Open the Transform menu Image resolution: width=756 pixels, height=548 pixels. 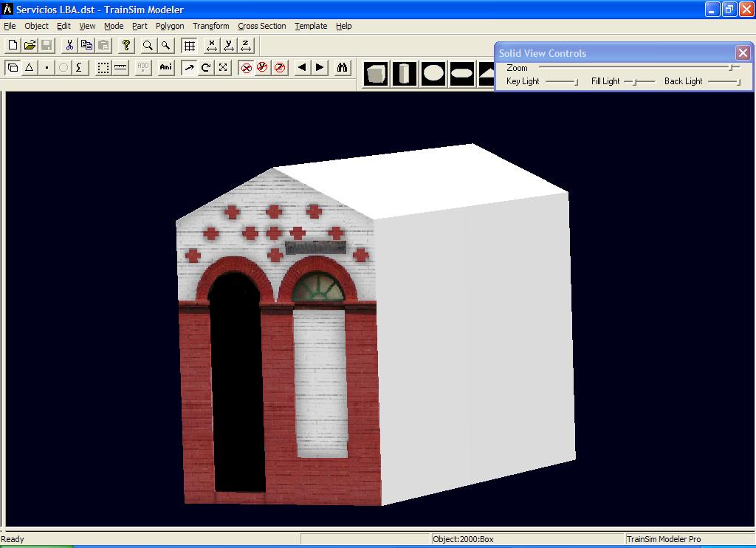click(x=210, y=26)
